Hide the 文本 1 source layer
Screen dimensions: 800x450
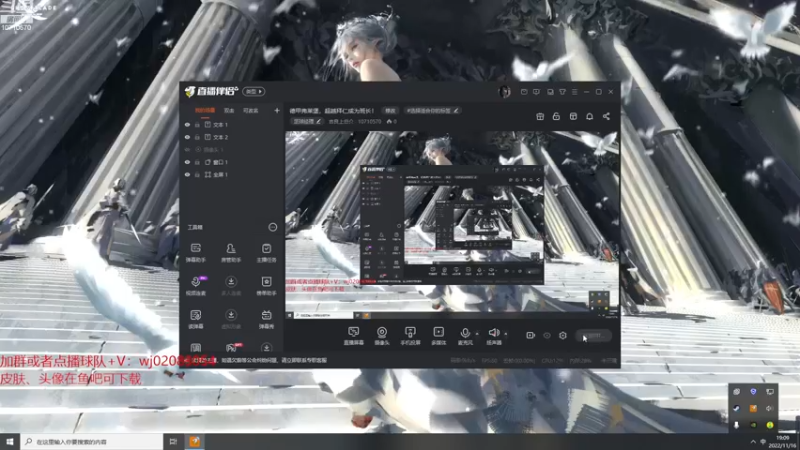pos(187,124)
